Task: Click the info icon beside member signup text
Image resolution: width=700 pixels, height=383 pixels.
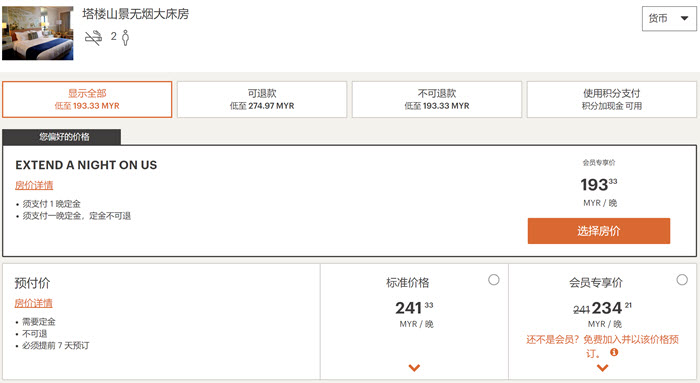Action: [614, 352]
